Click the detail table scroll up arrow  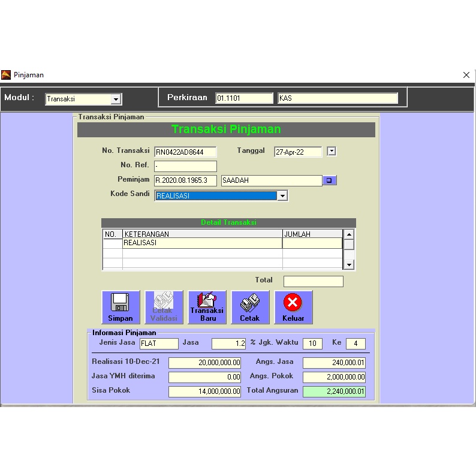(349, 234)
